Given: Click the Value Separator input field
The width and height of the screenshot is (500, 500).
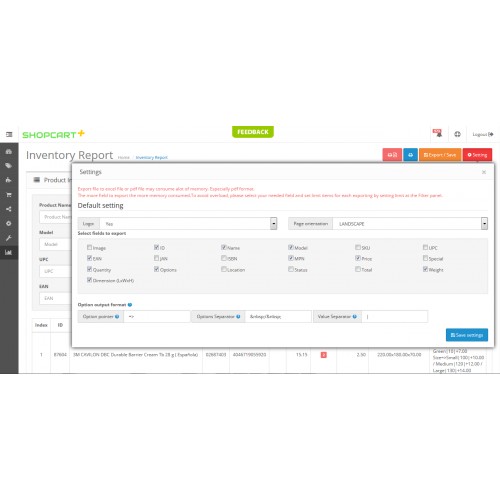Looking at the screenshot, I should tap(395, 317).
